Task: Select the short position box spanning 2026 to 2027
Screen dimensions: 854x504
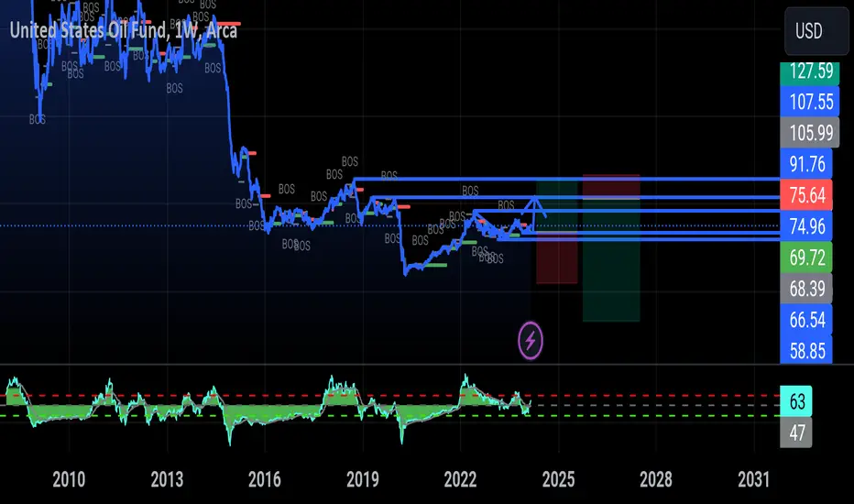Action: (611, 248)
